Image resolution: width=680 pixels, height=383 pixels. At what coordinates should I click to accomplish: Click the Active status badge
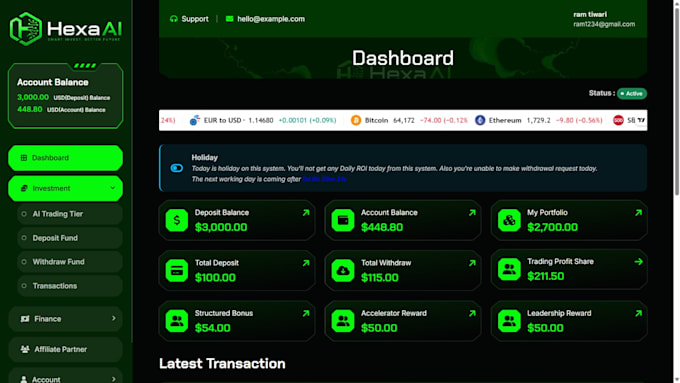click(x=632, y=93)
